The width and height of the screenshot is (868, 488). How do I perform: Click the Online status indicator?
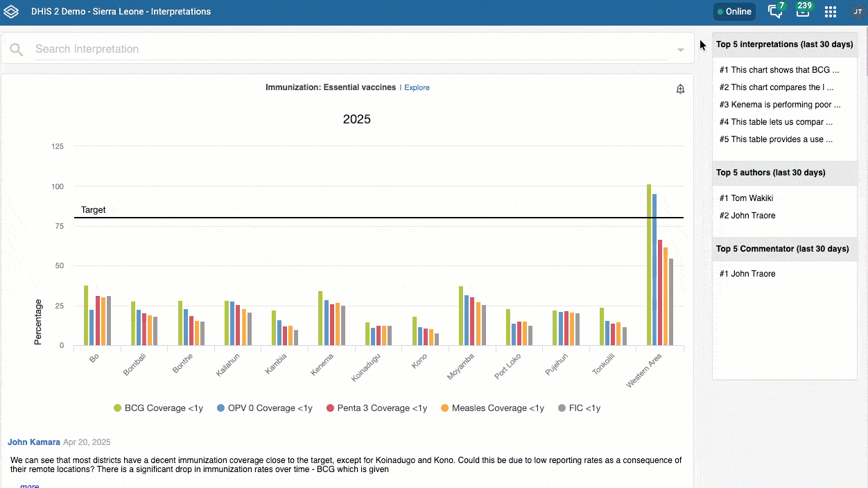click(x=734, y=12)
